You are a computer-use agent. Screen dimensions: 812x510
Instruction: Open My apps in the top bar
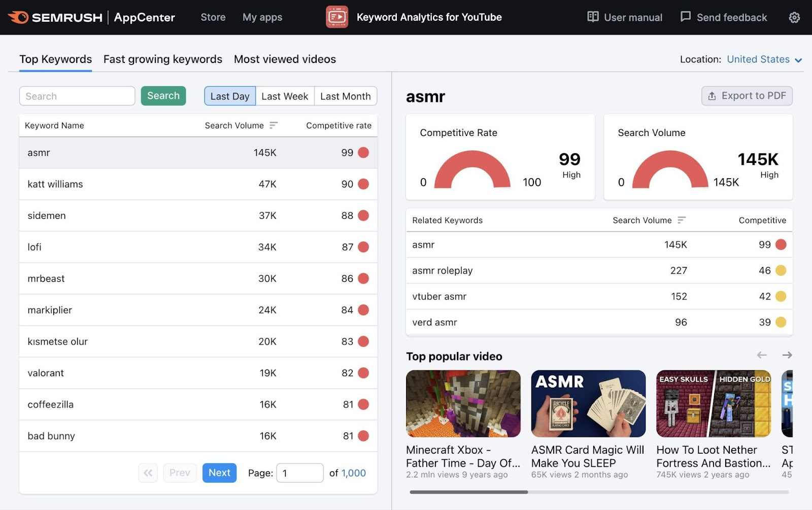[x=262, y=17]
